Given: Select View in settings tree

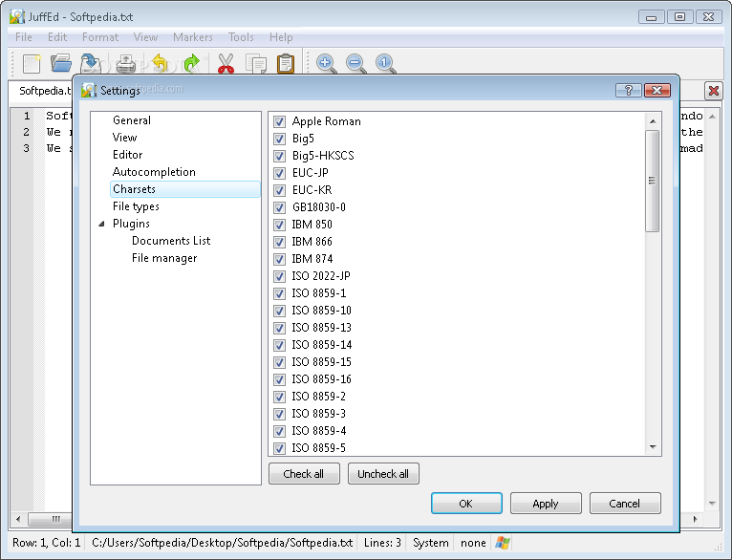Looking at the screenshot, I should [124, 138].
